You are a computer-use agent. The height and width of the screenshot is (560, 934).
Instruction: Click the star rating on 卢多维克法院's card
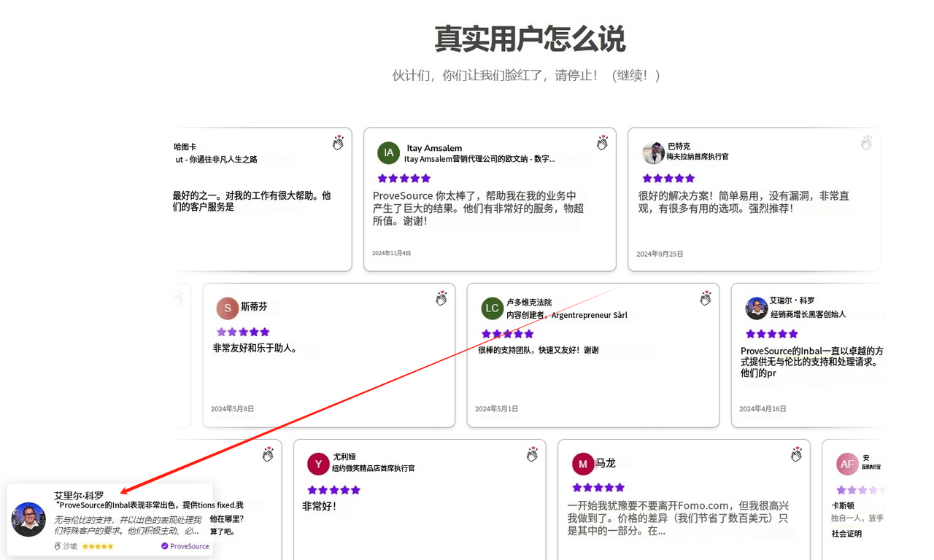coord(508,333)
